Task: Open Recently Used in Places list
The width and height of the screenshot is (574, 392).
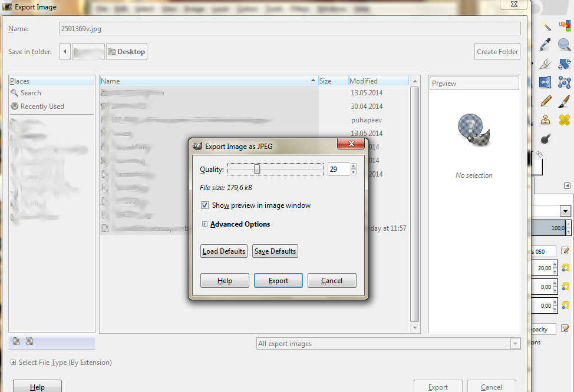Action: pyautogui.click(x=42, y=107)
